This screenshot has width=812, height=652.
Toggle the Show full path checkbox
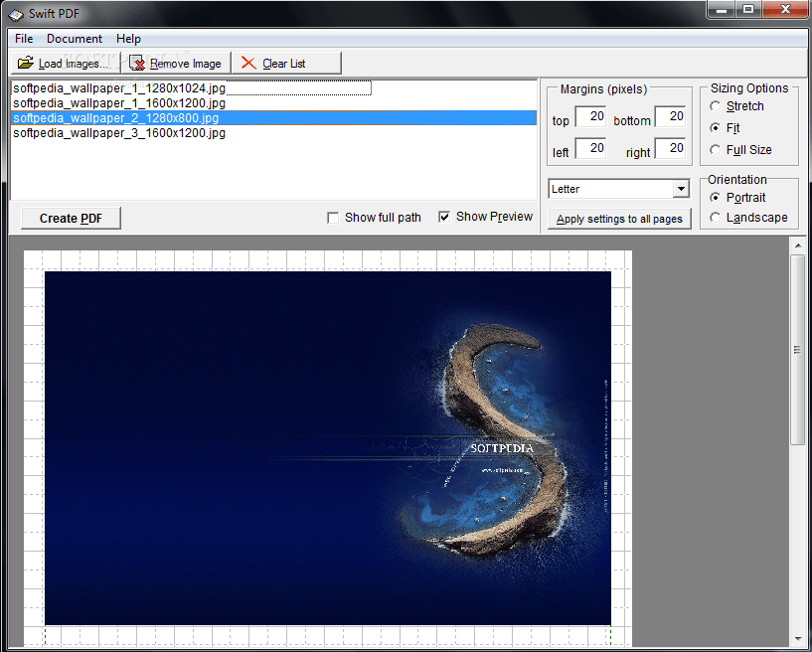click(x=334, y=217)
